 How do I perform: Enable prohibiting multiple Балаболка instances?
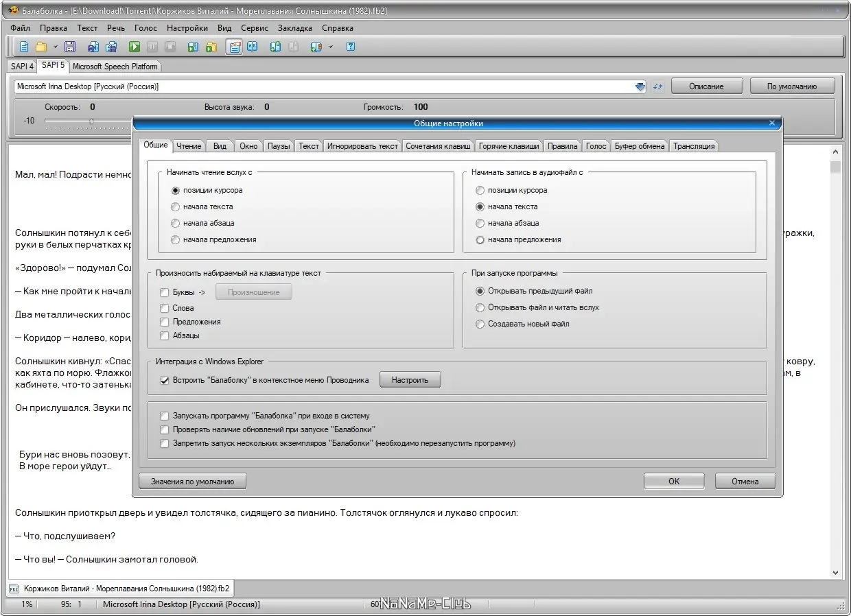(164, 443)
